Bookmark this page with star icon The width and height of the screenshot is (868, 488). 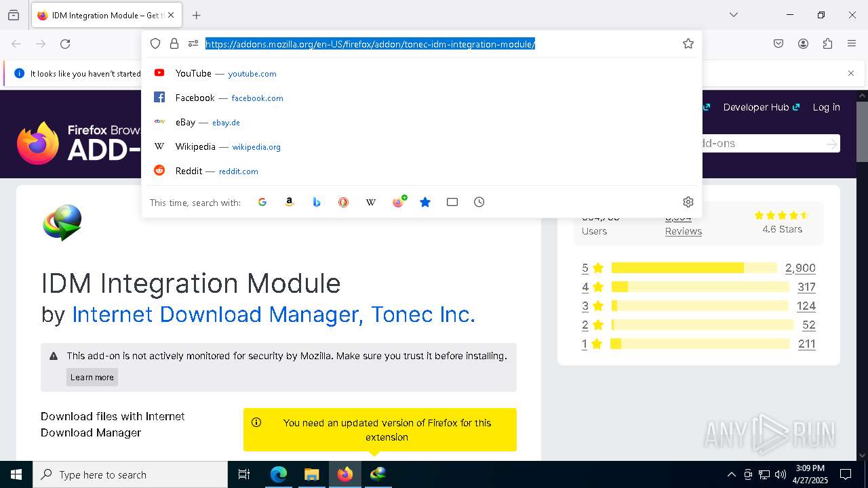688,43
